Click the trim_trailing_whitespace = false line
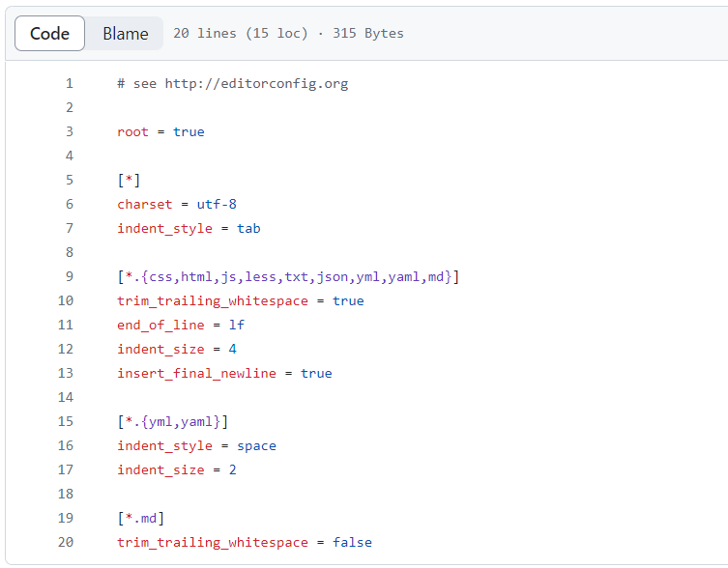The image size is (728, 568). point(245,543)
